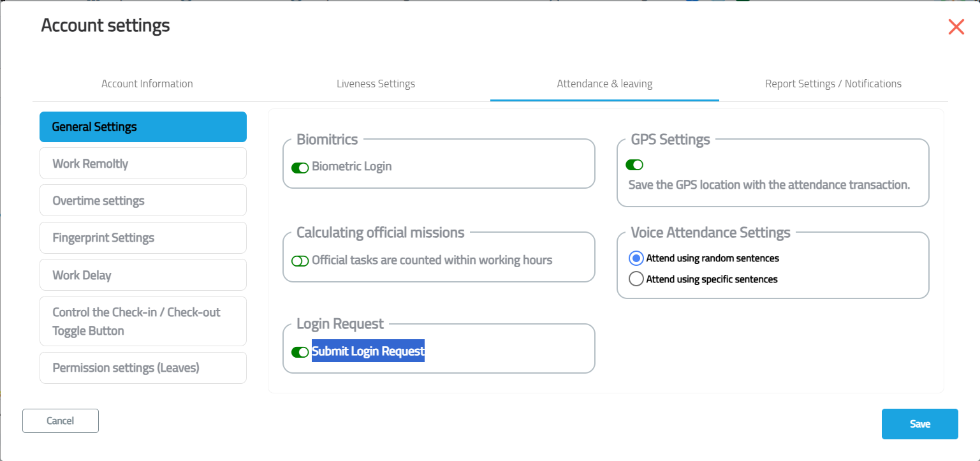
Task: Select Attend using random sentences option
Action: point(636,258)
